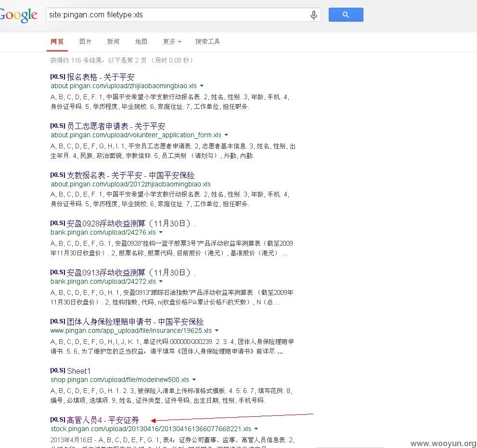Viewport: 477px width, 448px height.
Task: Expand arrow next to insurance/19625.xls URL
Action: pyautogui.click(x=217, y=330)
